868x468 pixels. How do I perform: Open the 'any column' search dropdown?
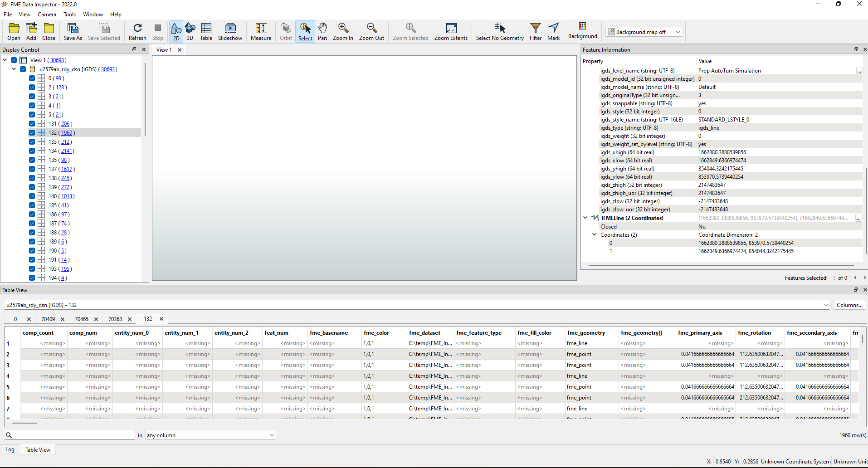click(210, 435)
